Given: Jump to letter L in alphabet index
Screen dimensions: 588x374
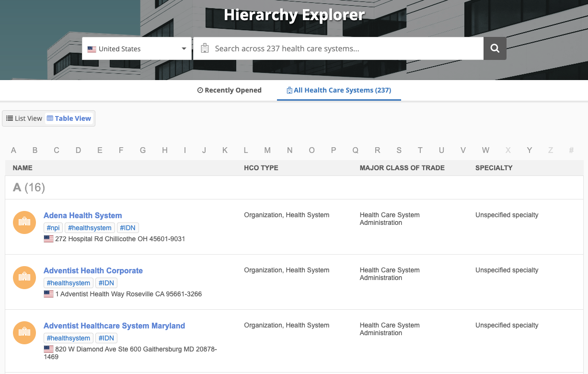Looking at the screenshot, I should point(246,150).
